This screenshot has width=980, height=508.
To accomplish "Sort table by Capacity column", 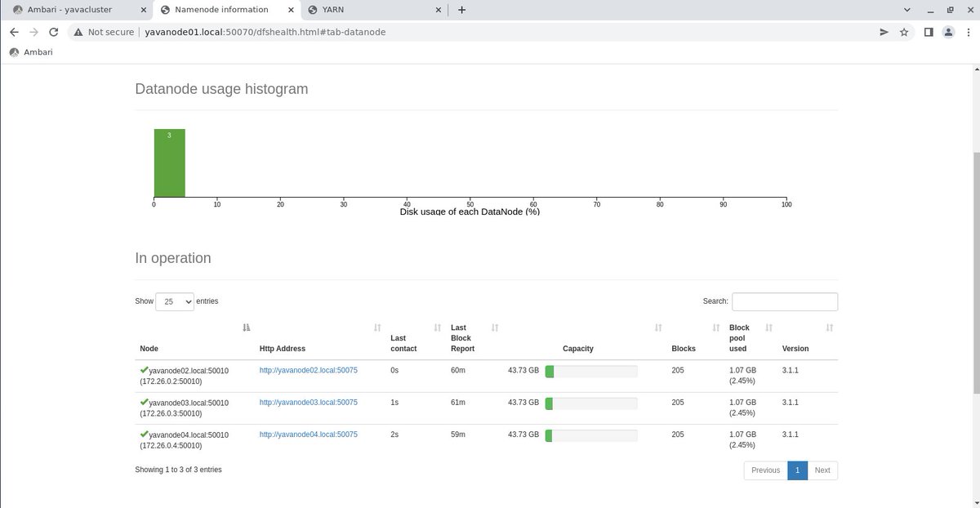I will 584,338.
